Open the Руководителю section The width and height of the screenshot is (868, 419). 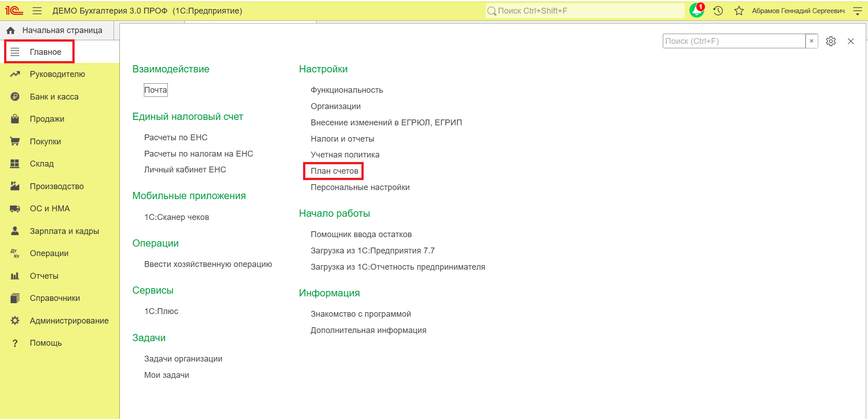pyautogui.click(x=57, y=74)
